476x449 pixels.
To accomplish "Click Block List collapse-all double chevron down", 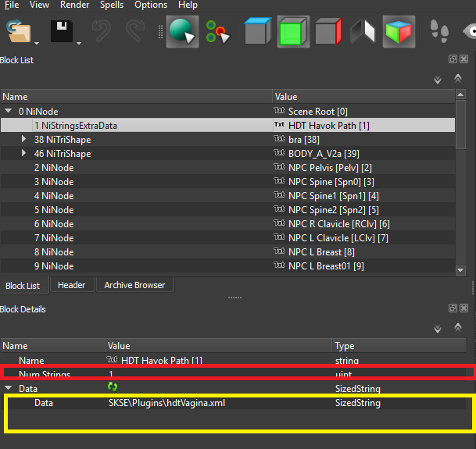I will click(438, 80).
